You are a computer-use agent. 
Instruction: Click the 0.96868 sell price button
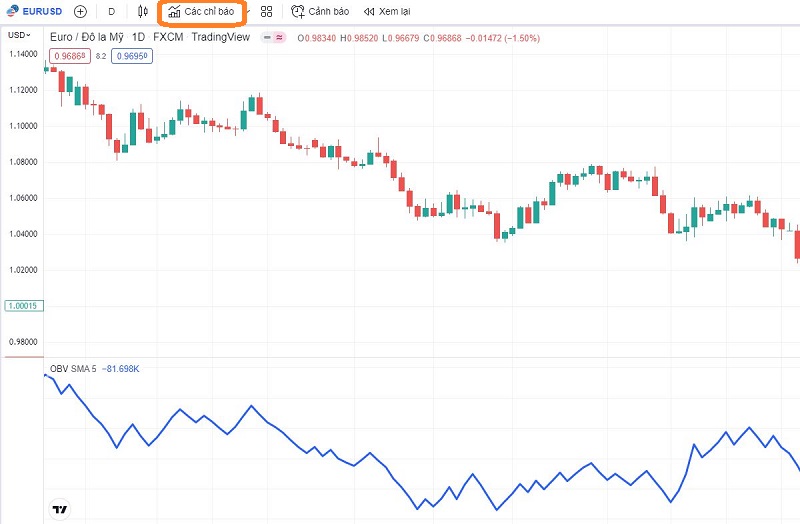70,56
